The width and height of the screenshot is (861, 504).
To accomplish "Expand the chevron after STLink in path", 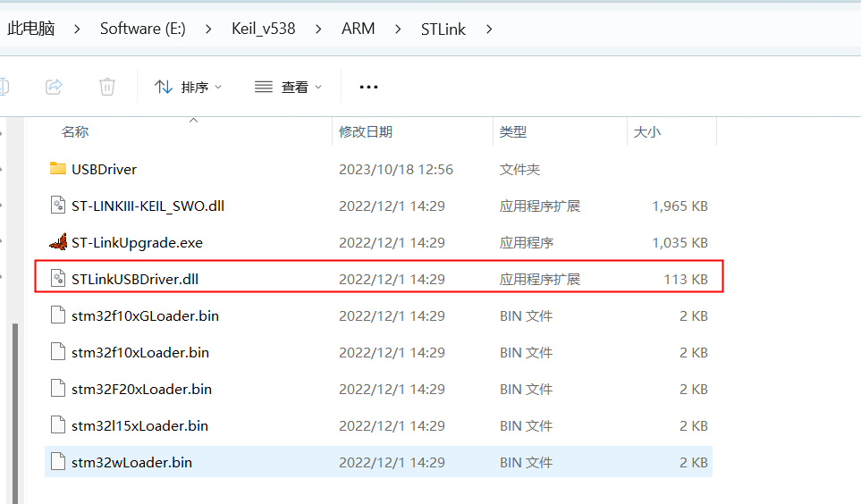I will click(x=488, y=29).
